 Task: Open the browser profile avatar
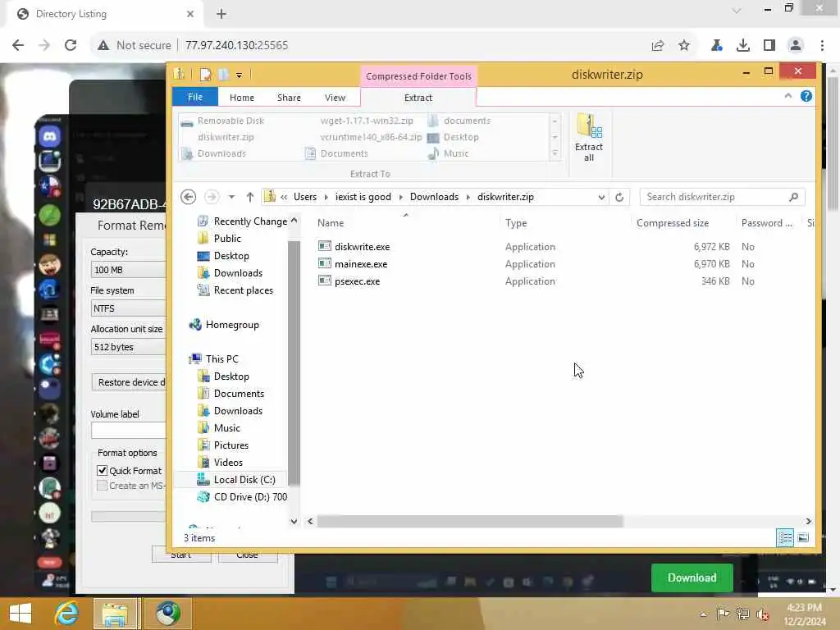796,45
